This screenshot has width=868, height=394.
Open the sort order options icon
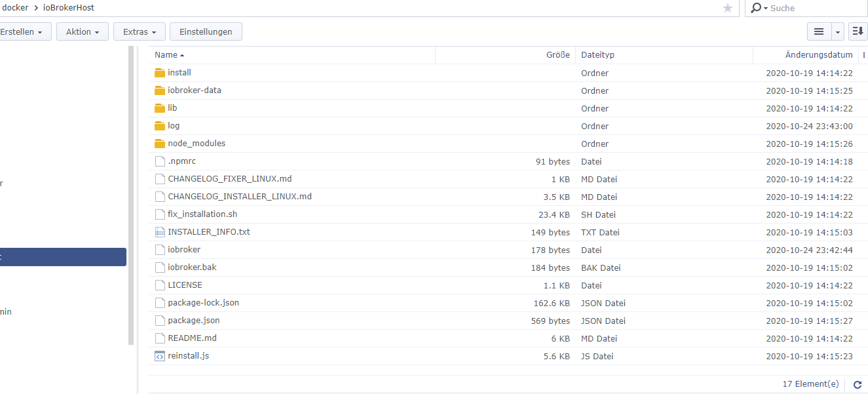click(858, 31)
